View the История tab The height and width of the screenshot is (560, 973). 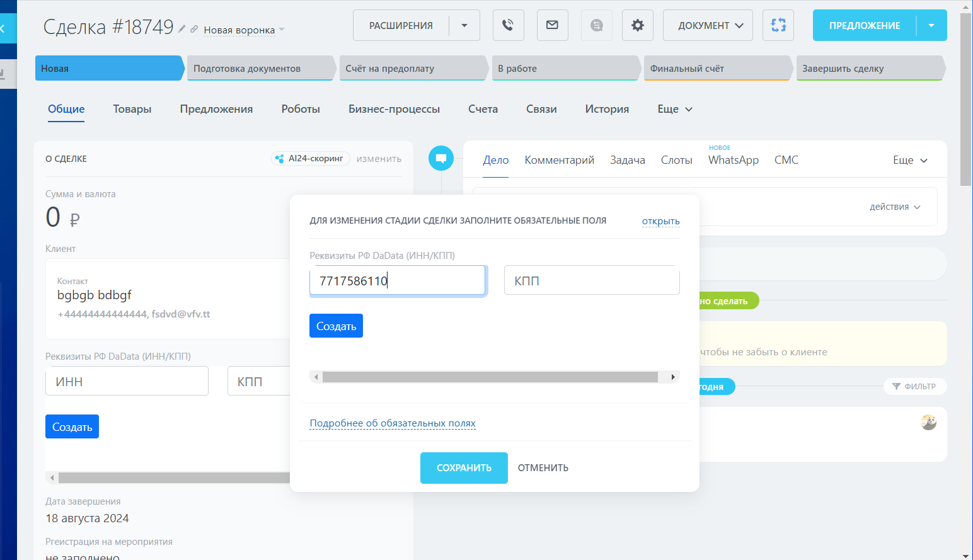click(x=607, y=109)
